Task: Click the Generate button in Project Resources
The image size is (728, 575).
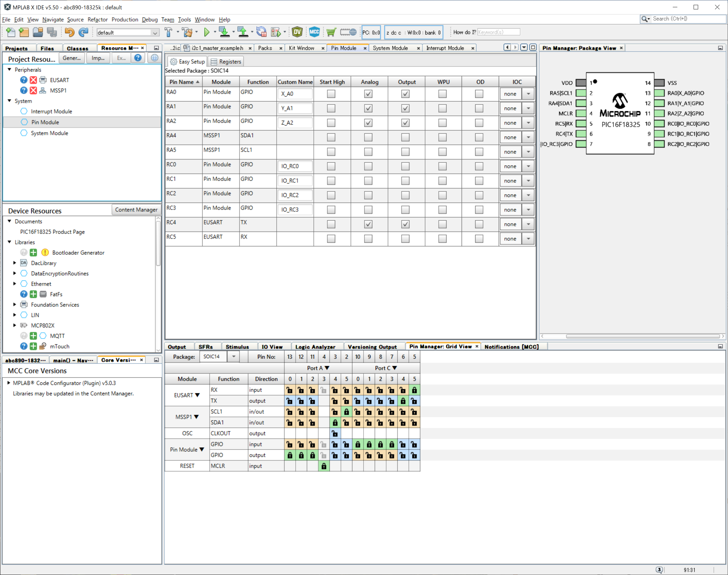Action: [x=72, y=58]
